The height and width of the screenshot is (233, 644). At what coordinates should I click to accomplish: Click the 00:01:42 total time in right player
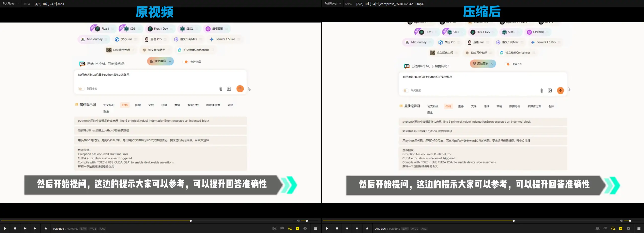point(395,229)
